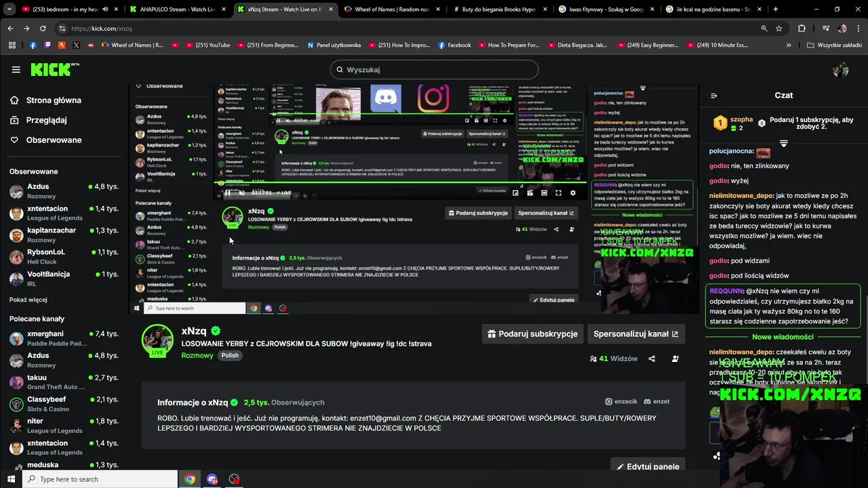This screenshot has width=868, height=488.
Task: Open xNzq channel avatar with LIVE badge
Action: (157, 340)
